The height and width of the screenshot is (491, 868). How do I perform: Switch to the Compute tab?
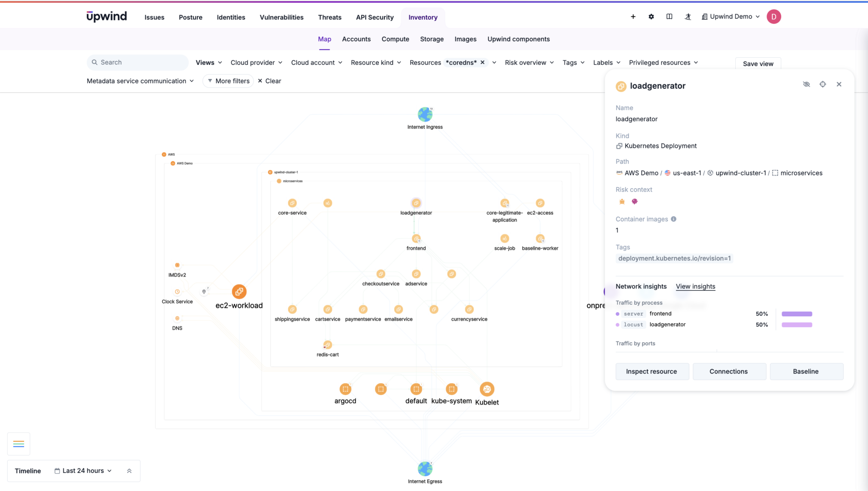click(395, 39)
